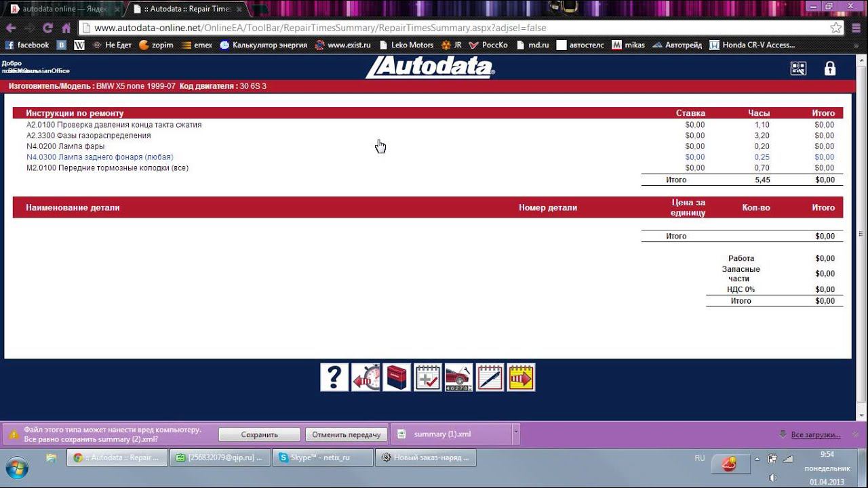Image resolution: width=868 pixels, height=488 pixels.
Task: Click total hours value 5,45
Action: tap(762, 180)
